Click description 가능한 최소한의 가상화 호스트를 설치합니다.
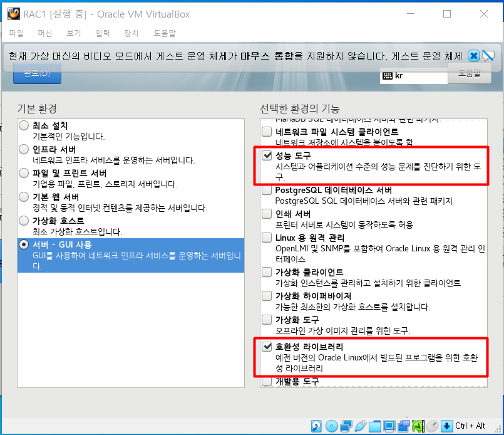The height and width of the screenshot is (435, 504). point(353,307)
